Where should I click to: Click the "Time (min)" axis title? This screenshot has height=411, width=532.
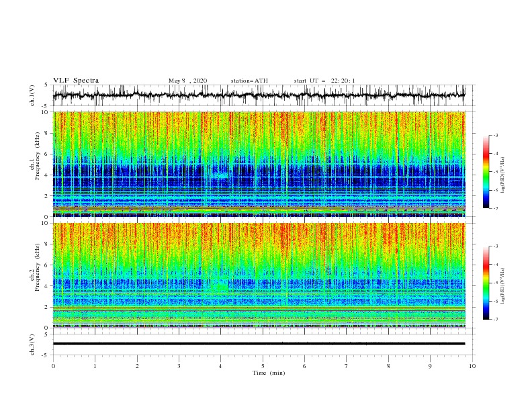pyautogui.click(x=269, y=373)
